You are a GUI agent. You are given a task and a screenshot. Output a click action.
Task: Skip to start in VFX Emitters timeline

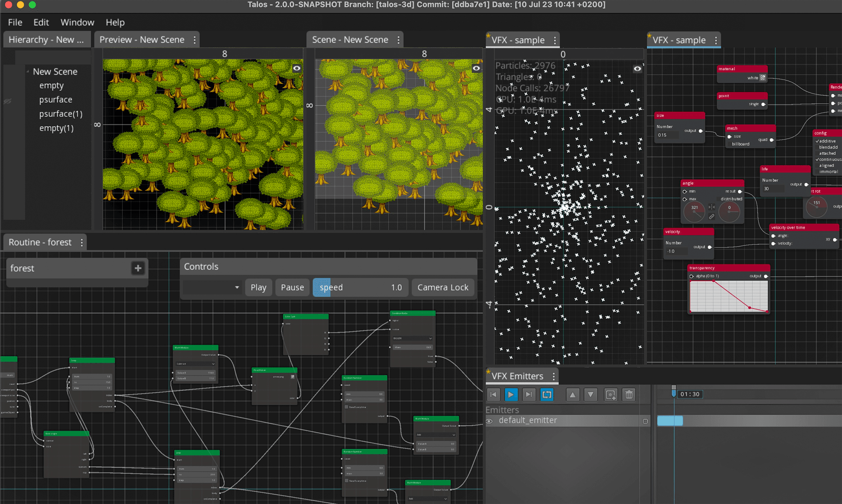[x=493, y=394]
